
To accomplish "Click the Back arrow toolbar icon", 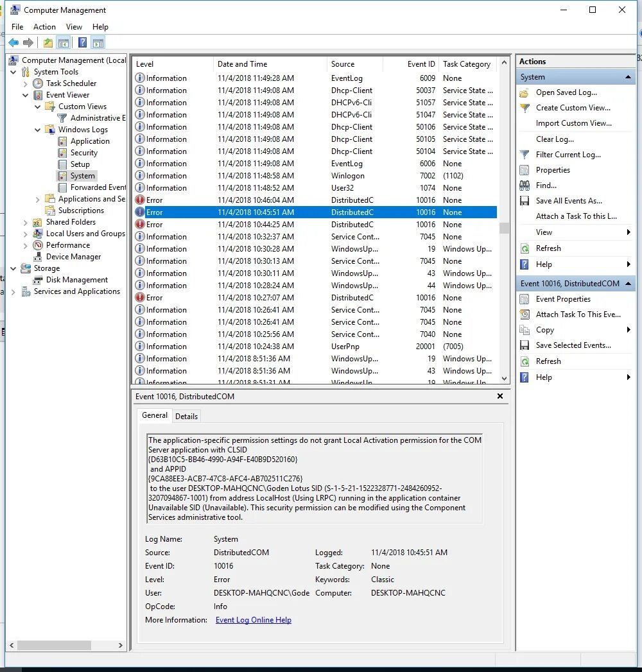I will click(x=13, y=42).
